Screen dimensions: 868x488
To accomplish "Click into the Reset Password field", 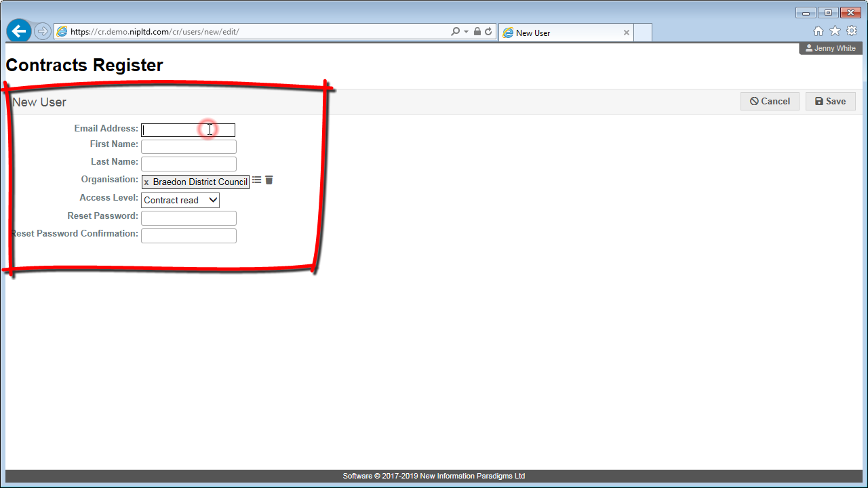I will tap(189, 218).
